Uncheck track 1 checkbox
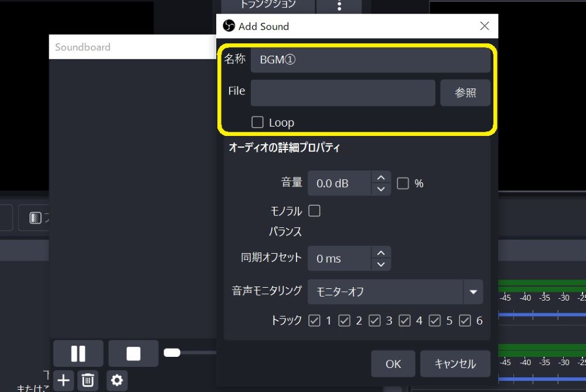 (315, 321)
